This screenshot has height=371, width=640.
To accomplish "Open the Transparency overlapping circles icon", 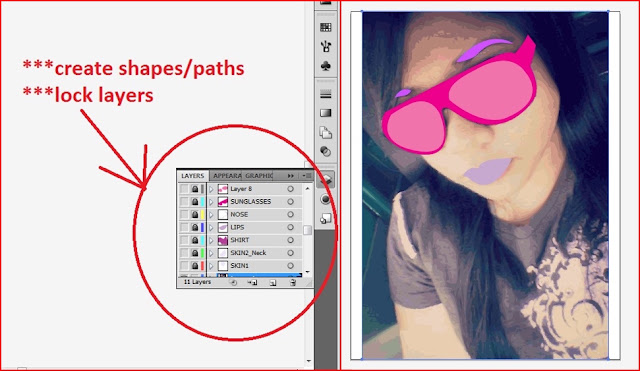I will point(325,151).
